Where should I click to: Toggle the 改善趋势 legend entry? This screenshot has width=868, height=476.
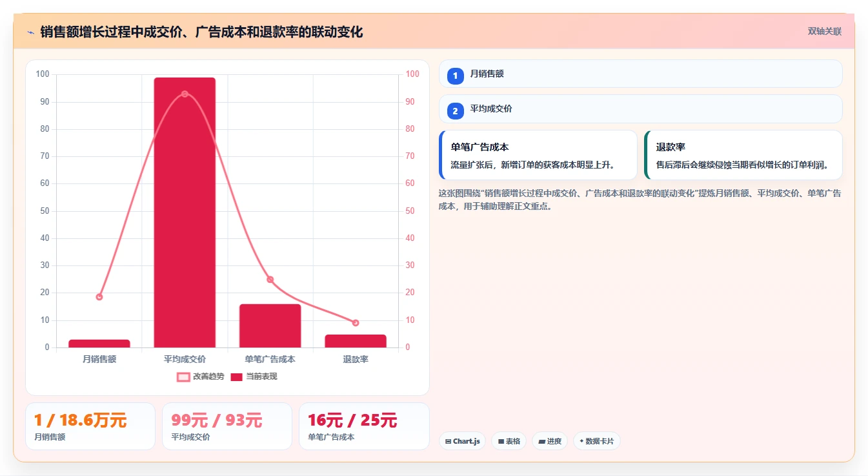coord(201,377)
